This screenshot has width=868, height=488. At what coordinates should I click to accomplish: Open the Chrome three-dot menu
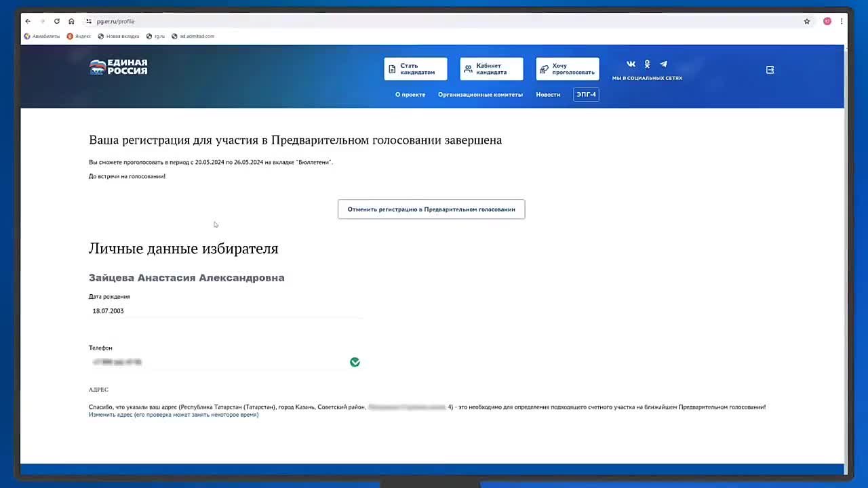(842, 22)
